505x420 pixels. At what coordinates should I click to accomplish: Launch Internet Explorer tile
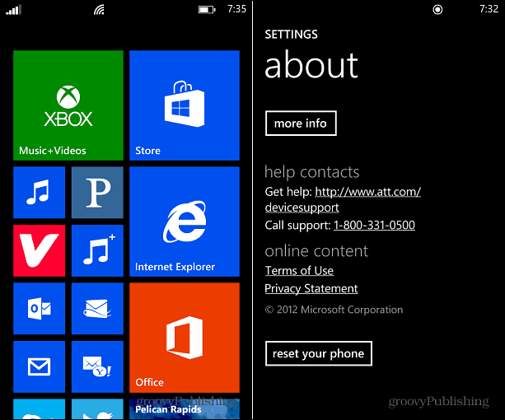[185, 222]
